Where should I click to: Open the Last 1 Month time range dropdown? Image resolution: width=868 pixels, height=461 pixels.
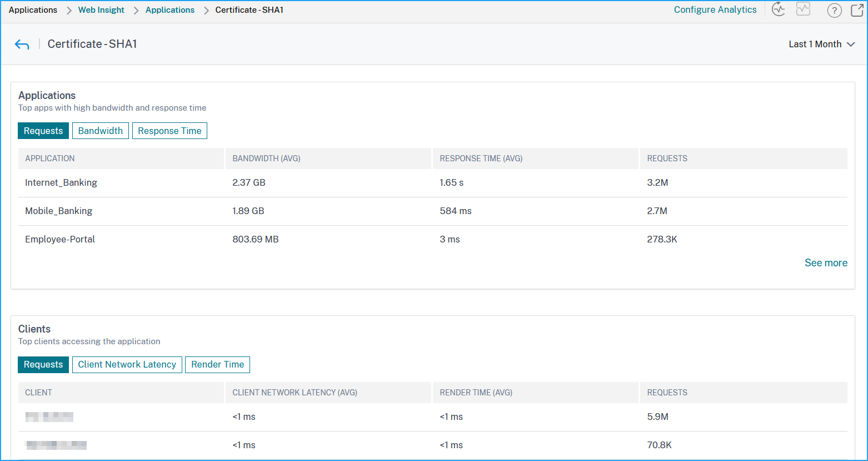pos(821,44)
